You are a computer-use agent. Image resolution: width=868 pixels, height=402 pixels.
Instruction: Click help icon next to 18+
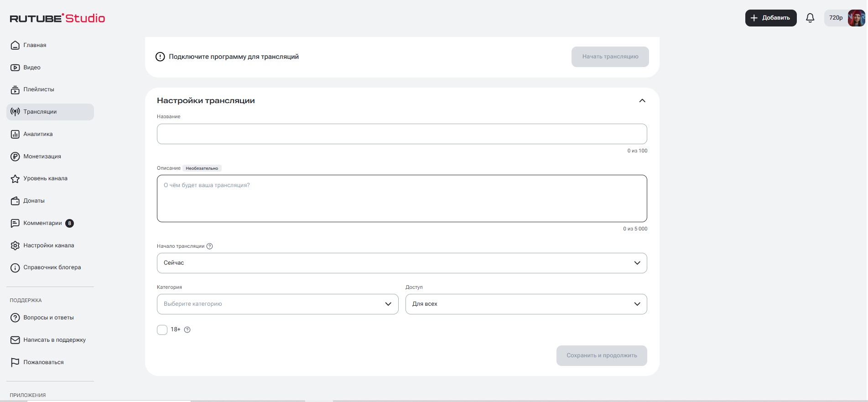[187, 330]
